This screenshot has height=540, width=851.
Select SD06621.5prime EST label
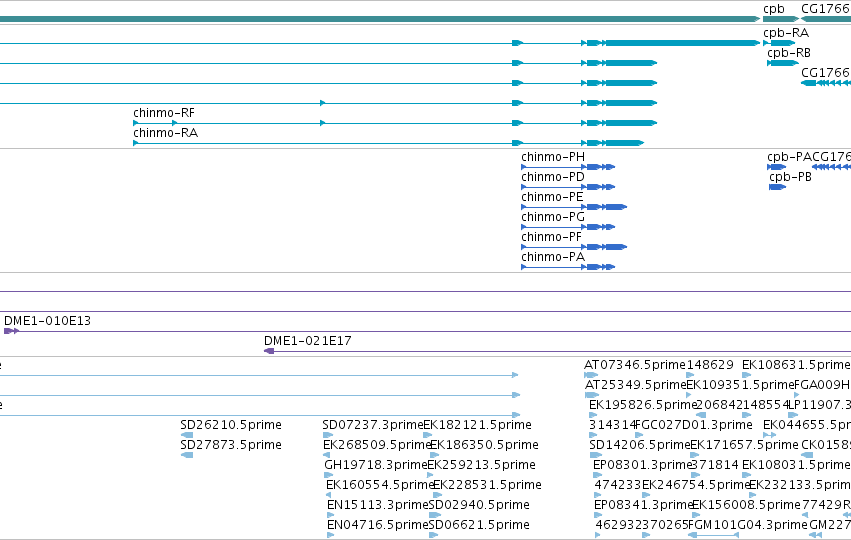479,525
